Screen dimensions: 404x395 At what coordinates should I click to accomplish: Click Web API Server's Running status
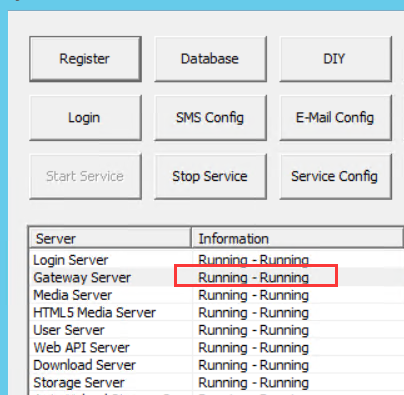click(x=253, y=348)
